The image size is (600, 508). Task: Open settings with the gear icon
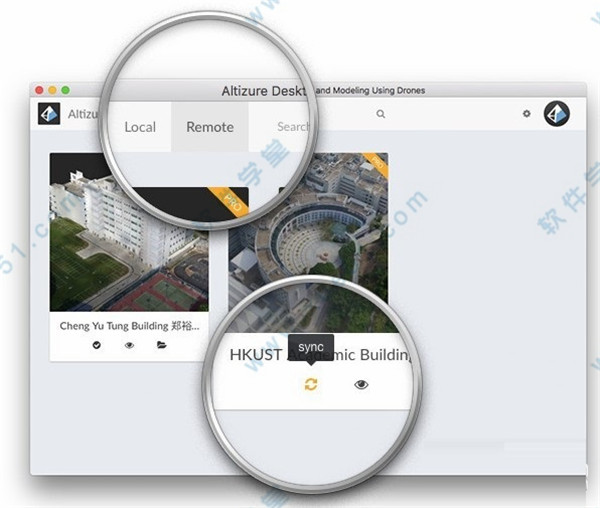(x=527, y=114)
